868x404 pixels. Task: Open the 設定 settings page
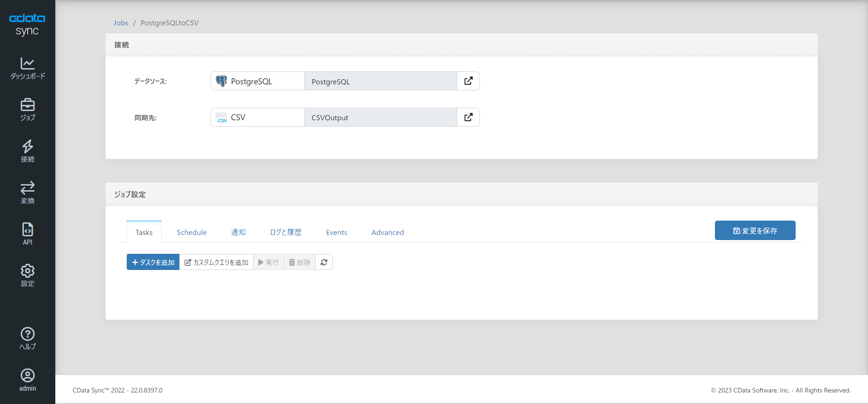(x=28, y=275)
